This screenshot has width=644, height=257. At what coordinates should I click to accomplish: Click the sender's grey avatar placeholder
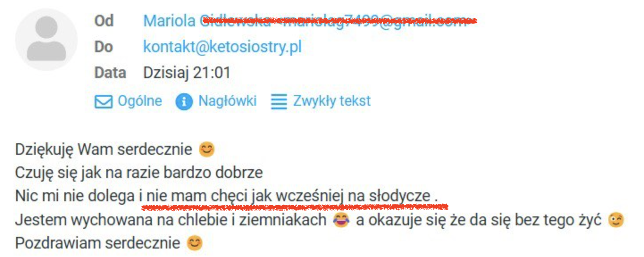click(46, 39)
